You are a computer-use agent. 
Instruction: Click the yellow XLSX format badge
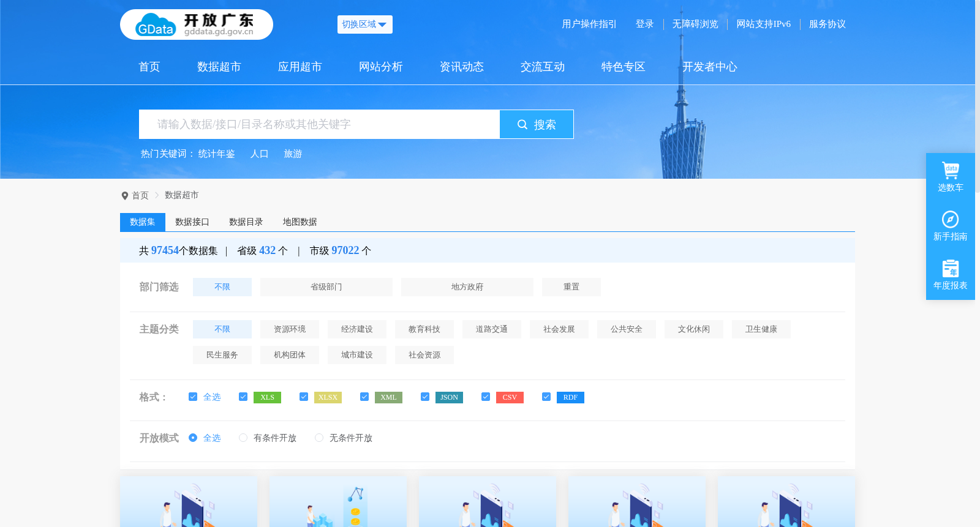pos(328,397)
